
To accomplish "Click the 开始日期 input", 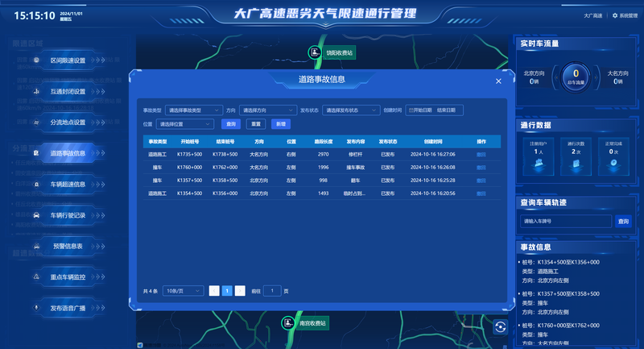I will 422,110.
